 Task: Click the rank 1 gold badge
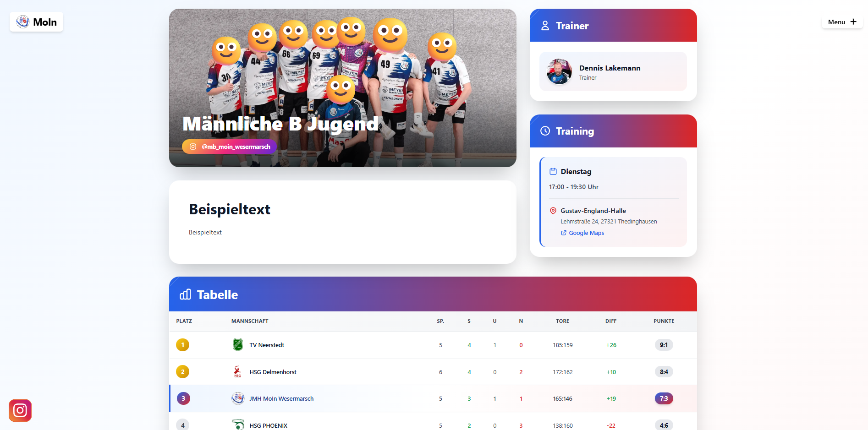(x=183, y=345)
